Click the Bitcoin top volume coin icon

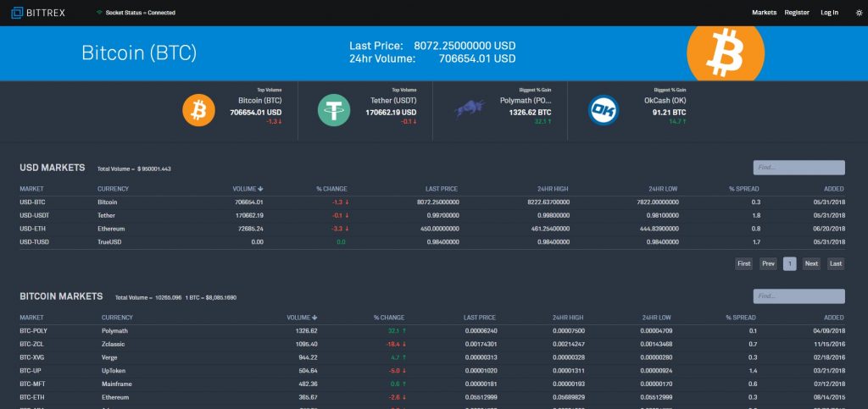click(x=199, y=110)
